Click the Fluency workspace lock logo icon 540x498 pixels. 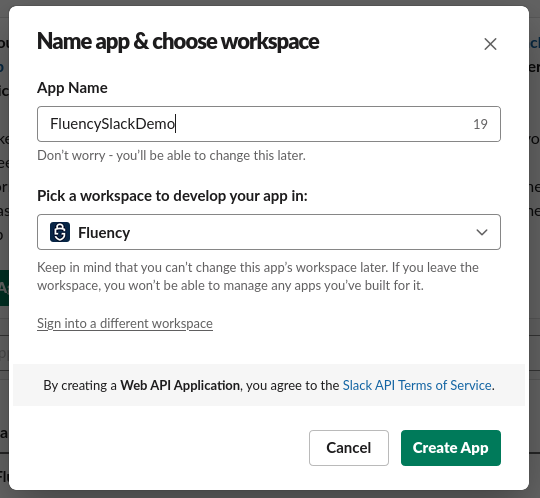click(x=60, y=232)
